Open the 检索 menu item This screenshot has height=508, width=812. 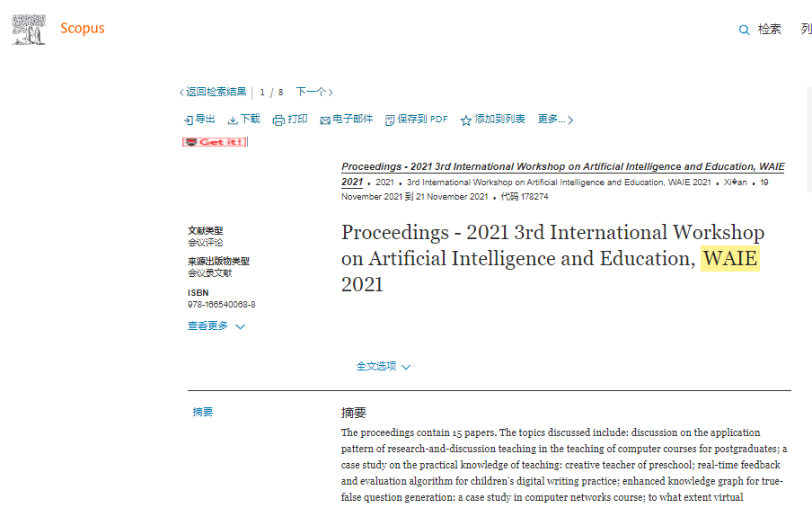(769, 30)
